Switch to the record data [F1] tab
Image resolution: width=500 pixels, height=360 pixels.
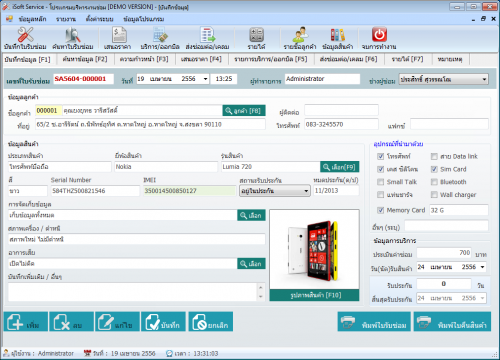[x=27, y=59]
